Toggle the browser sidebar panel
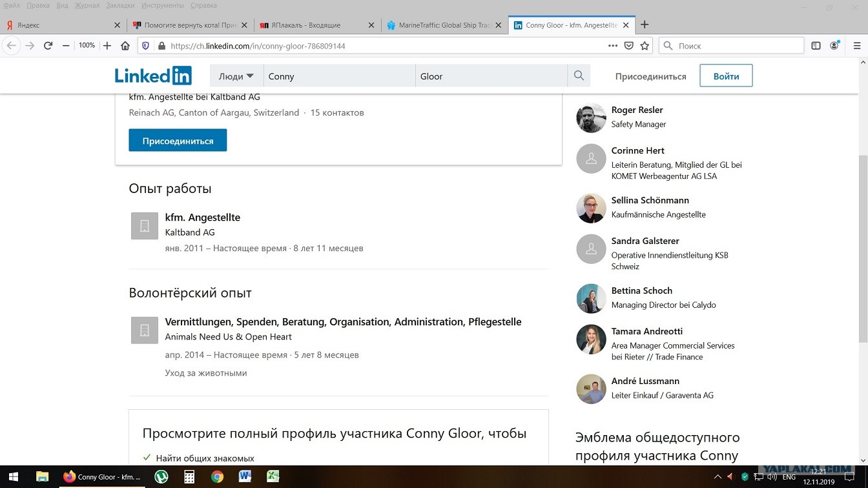The width and height of the screenshot is (868, 488). pos(816,46)
